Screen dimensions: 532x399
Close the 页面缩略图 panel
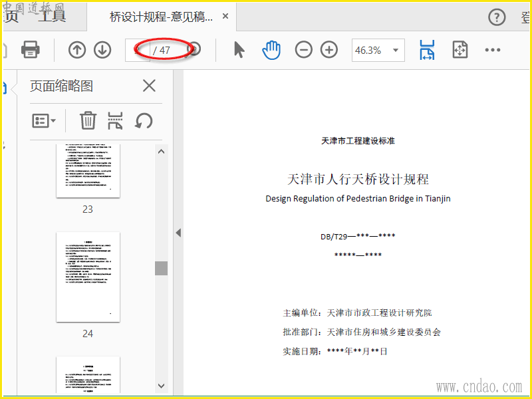click(x=149, y=86)
